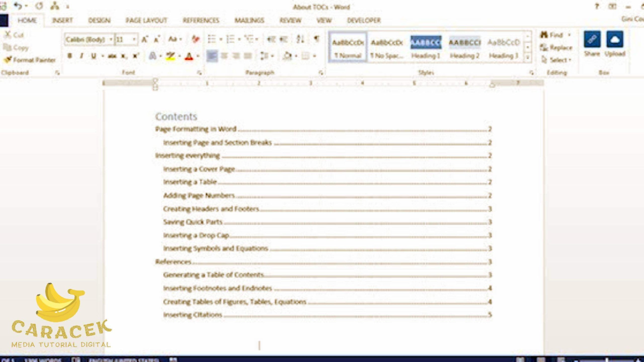Open the INSERT ribbon tab

tap(61, 20)
